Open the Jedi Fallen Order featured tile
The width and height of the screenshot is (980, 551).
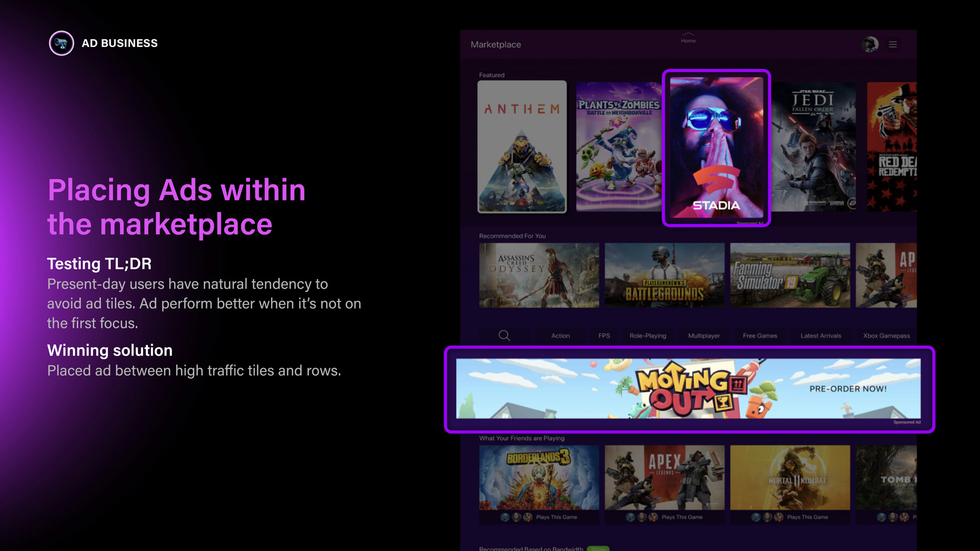814,146
